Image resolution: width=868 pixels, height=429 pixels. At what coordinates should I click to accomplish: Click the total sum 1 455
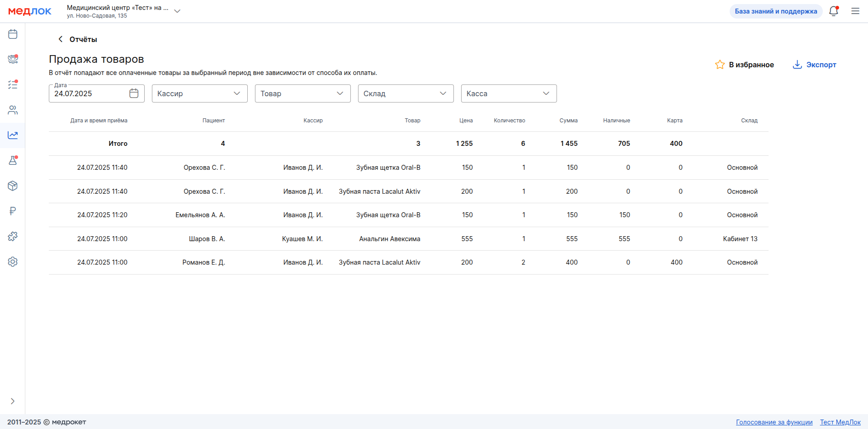pyautogui.click(x=569, y=144)
